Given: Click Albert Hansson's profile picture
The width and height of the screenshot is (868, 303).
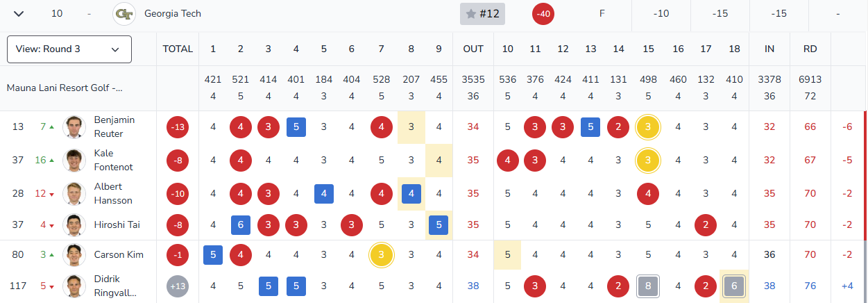Looking at the screenshot, I should click(74, 194).
